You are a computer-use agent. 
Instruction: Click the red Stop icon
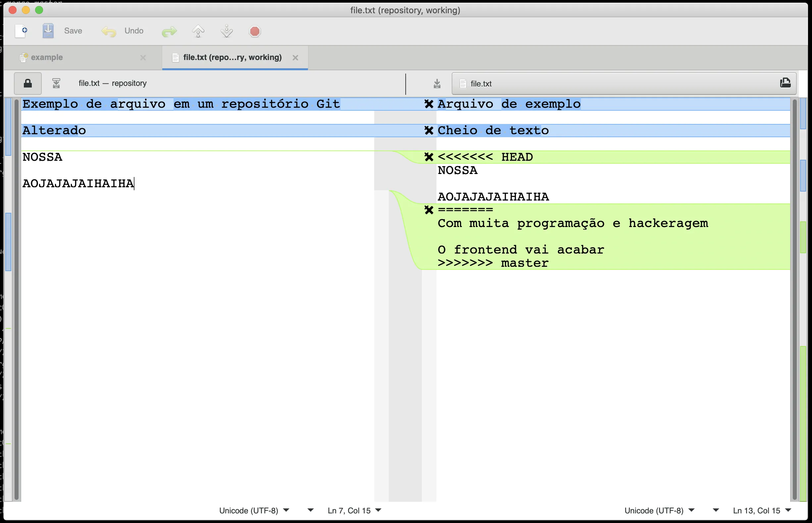254,31
